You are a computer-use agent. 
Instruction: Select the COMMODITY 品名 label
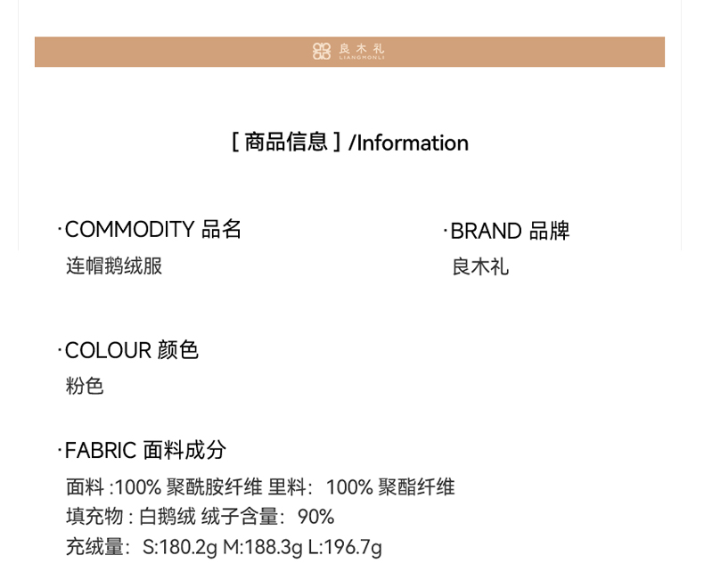tap(152, 230)
